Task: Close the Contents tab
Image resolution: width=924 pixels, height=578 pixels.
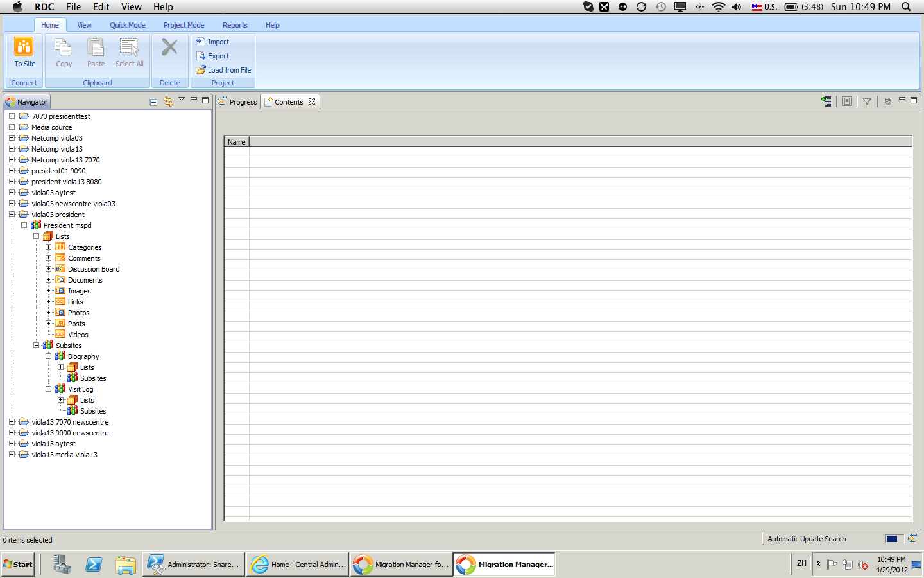Action: [312, 101]
